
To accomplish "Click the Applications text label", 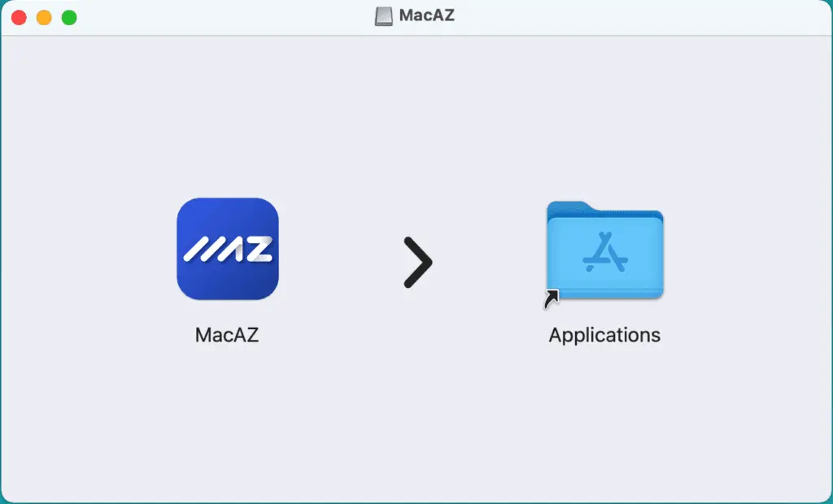I will [604, 335].
